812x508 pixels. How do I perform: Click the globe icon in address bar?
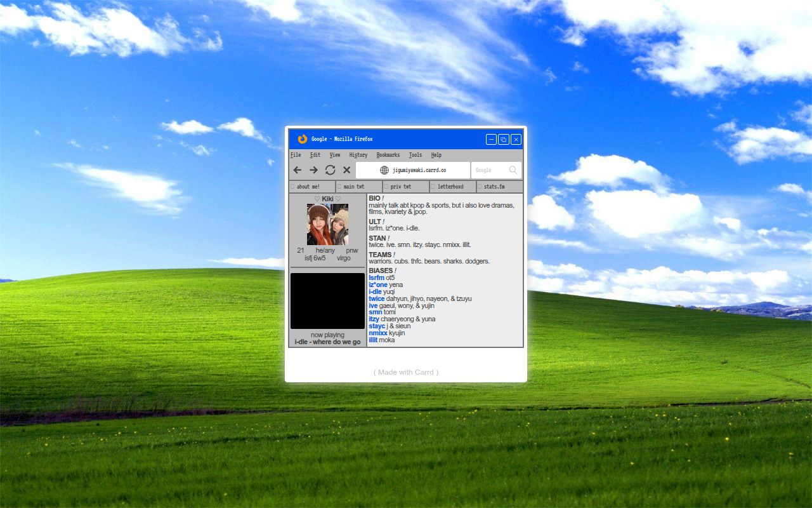384,170
